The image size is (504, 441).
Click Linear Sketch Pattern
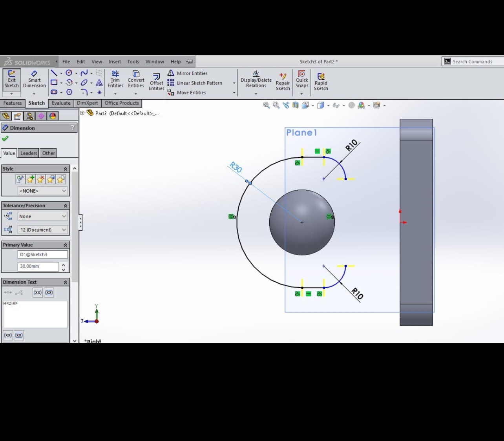195,83
